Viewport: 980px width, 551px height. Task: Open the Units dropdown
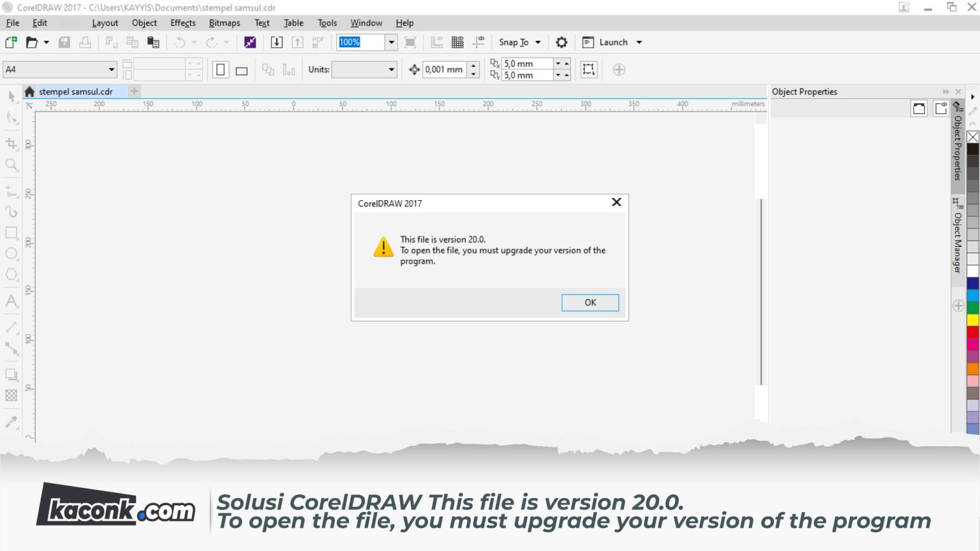click(x=391, y=70)
